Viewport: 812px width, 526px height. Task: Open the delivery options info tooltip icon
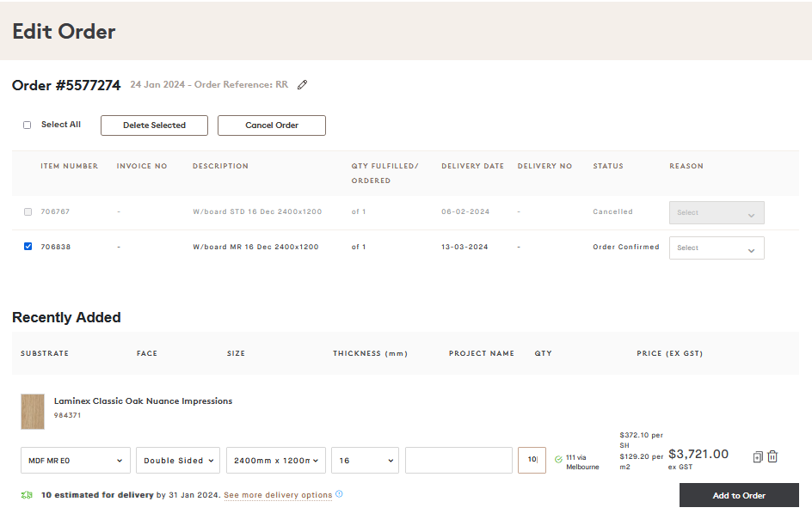(x=339, y=495)
